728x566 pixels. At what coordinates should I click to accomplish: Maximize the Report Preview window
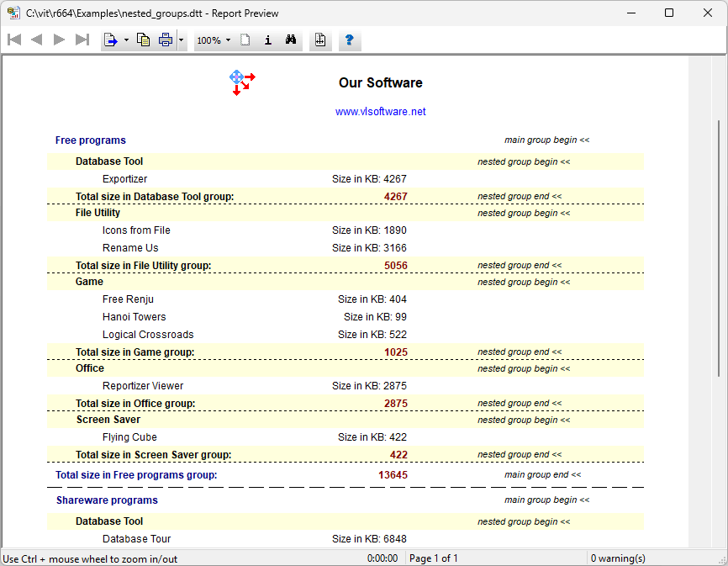(x=669, y=13)
